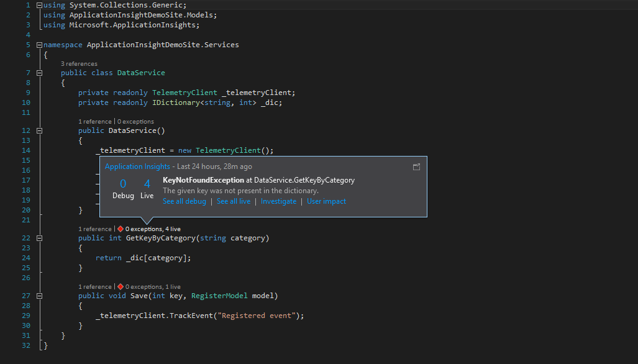The image size is (638, 364).
Task: Collapse the GetKeyByCategory method
Action: [40, 239]
